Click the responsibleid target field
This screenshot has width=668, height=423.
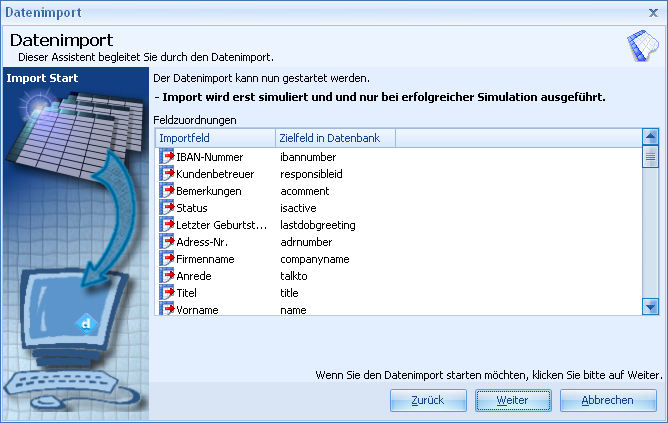point(311,174)
